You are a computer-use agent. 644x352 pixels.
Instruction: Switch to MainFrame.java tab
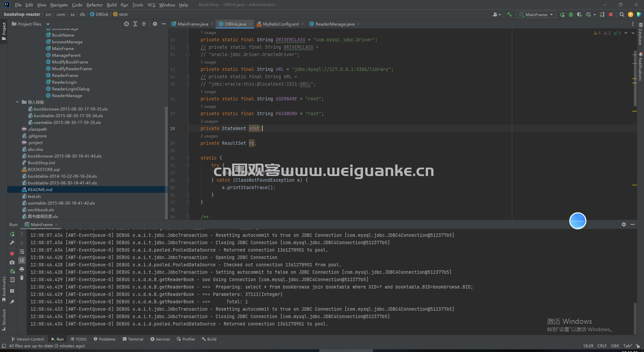pos(193,24)
